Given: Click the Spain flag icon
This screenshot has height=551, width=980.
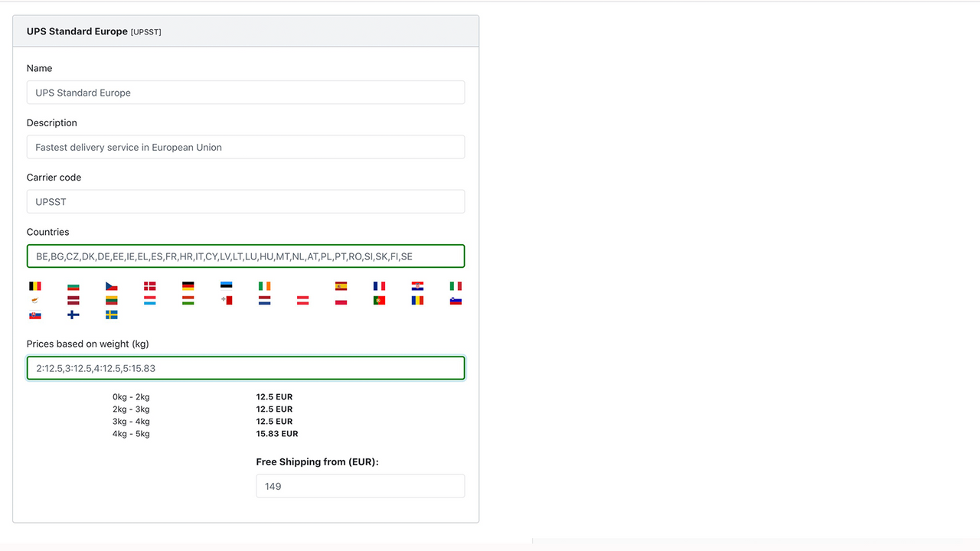Looking at the screenshot, I should click(x=341, y=286).
